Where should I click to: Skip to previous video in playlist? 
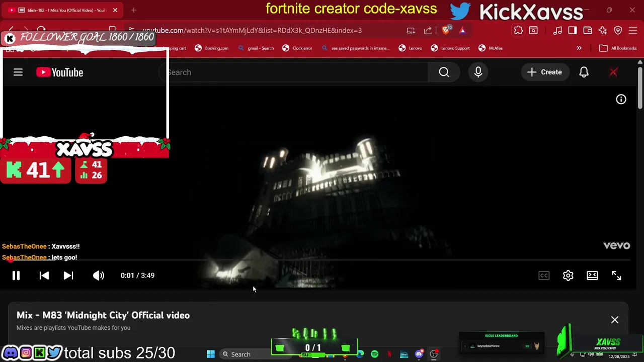pos(44,276)
